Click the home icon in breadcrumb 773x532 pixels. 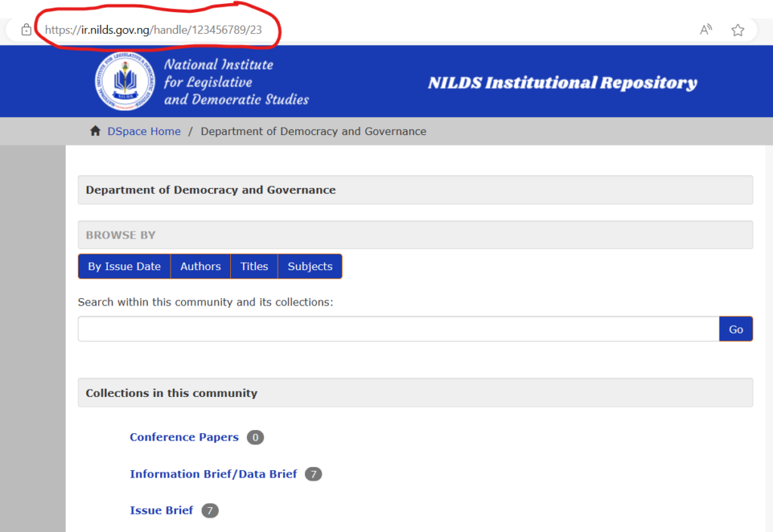pyautogui.click(x=95, y=131)
